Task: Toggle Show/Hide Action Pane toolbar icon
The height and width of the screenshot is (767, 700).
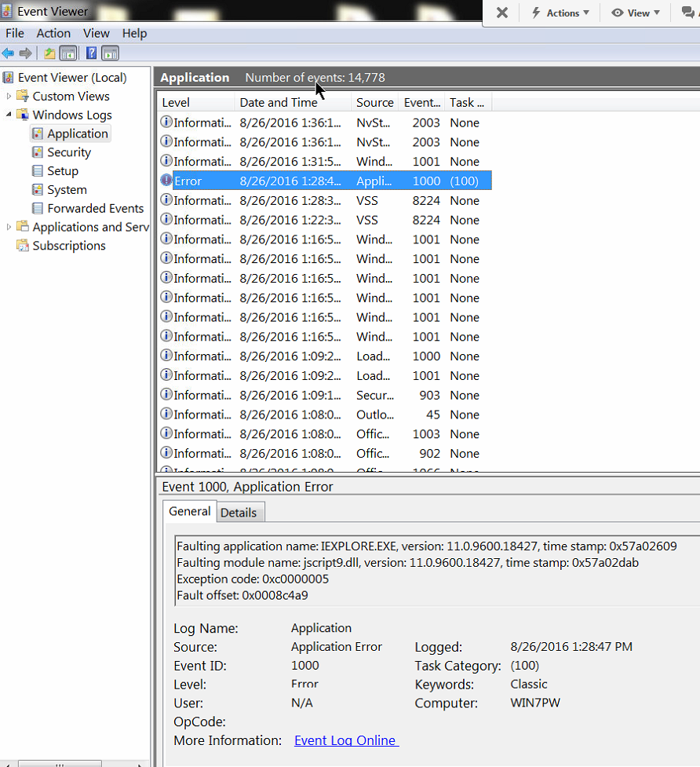Action: coord(111,53)
